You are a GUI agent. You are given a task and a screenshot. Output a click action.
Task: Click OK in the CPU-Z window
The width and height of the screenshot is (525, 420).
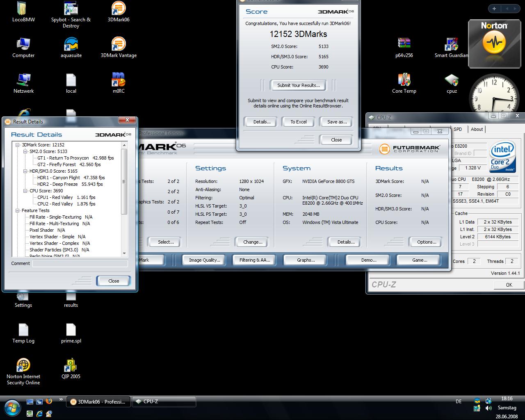click(x=509, y=285)
